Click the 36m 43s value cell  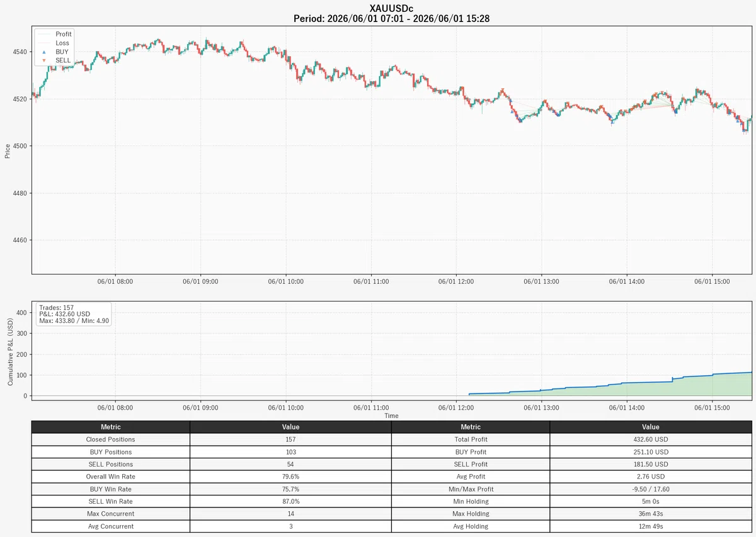click(651, 514)
